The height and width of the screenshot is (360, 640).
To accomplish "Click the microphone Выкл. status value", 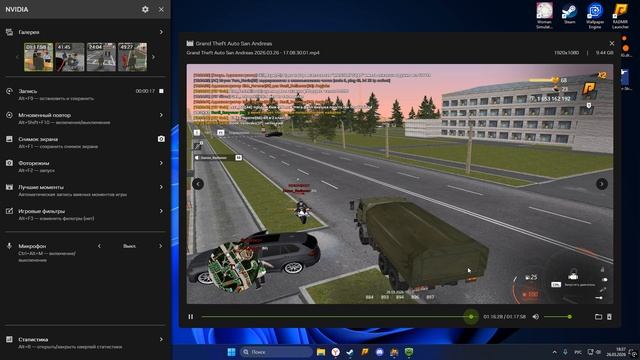I will point(129,246).
